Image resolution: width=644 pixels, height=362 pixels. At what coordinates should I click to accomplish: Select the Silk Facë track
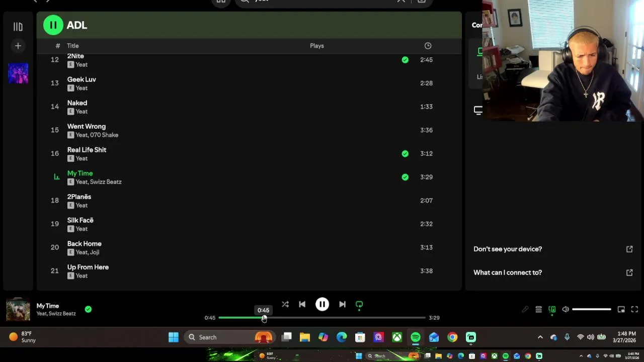point(80,220)
